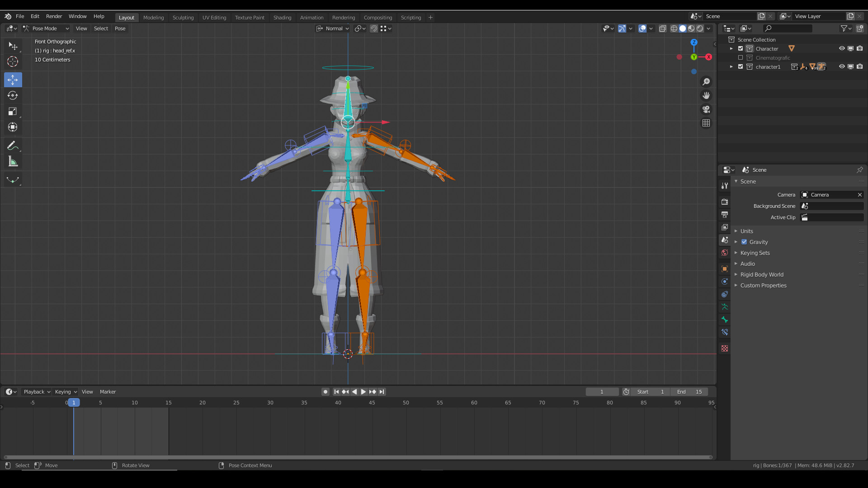
Task: Open the Normal orientation dropdown
Action: pyautogui.click(x=333, y=28)
